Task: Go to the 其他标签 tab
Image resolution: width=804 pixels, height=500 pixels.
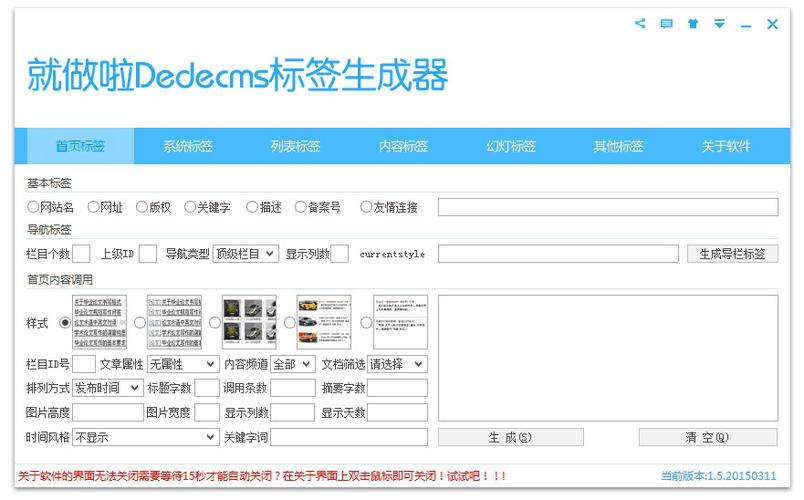Action: [x=619, y=146]
